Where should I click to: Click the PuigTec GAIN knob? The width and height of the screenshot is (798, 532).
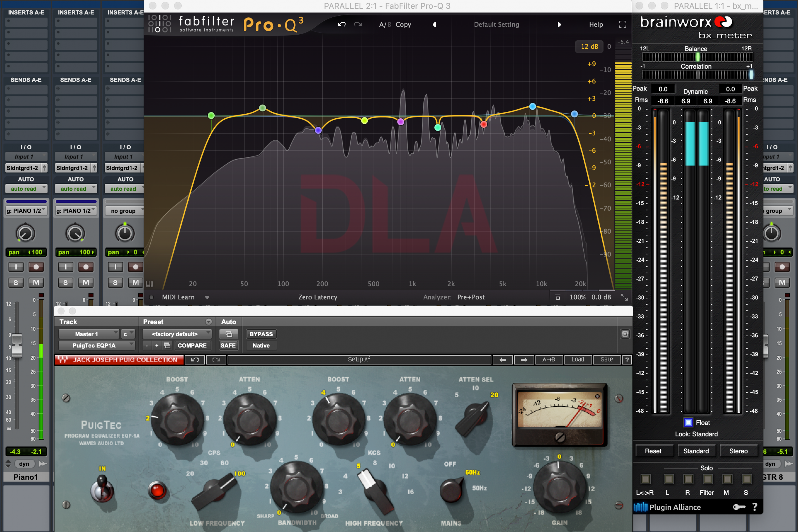559,487
